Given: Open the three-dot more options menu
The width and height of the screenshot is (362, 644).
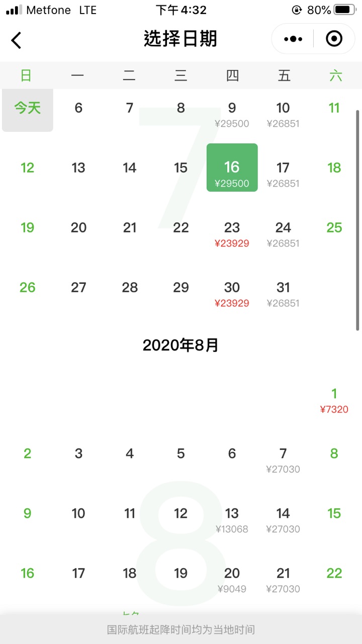Looking at the screenshot, I should pos(293,39).
